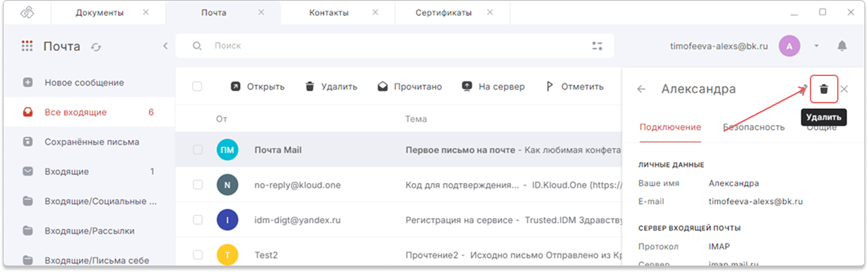Tick the checkbox for Почта Mail message
Viewport: 868px width, 272px height.
tap(198, 150)
